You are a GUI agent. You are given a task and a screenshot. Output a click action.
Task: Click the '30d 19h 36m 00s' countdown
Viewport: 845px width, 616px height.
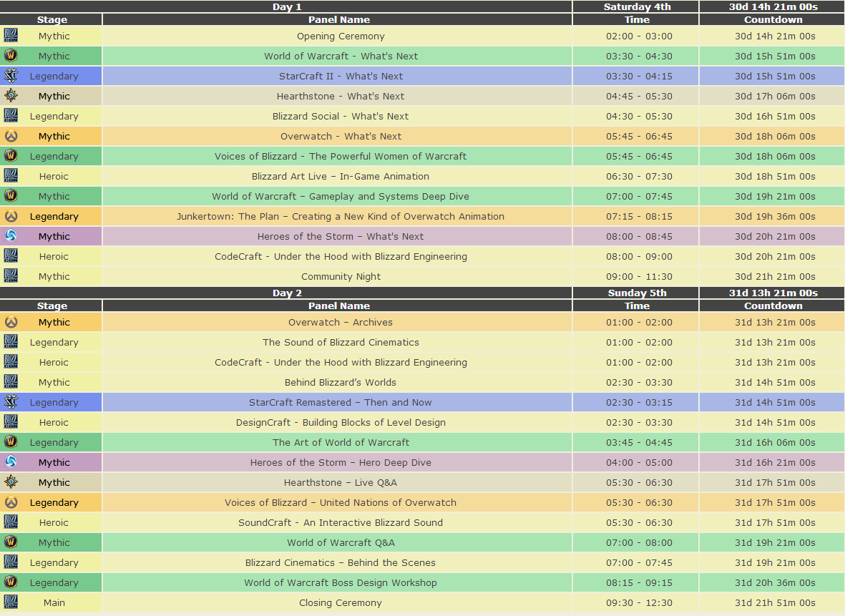tap(775, 216)
